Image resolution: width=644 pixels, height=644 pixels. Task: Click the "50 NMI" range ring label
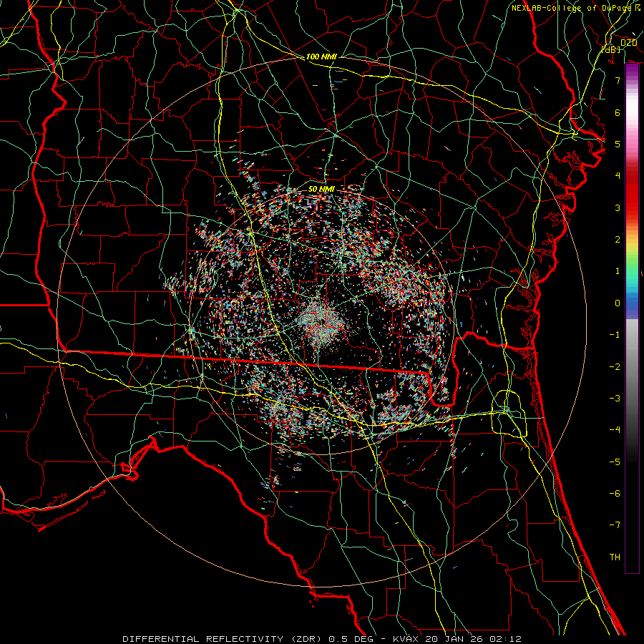coord(321,189)
